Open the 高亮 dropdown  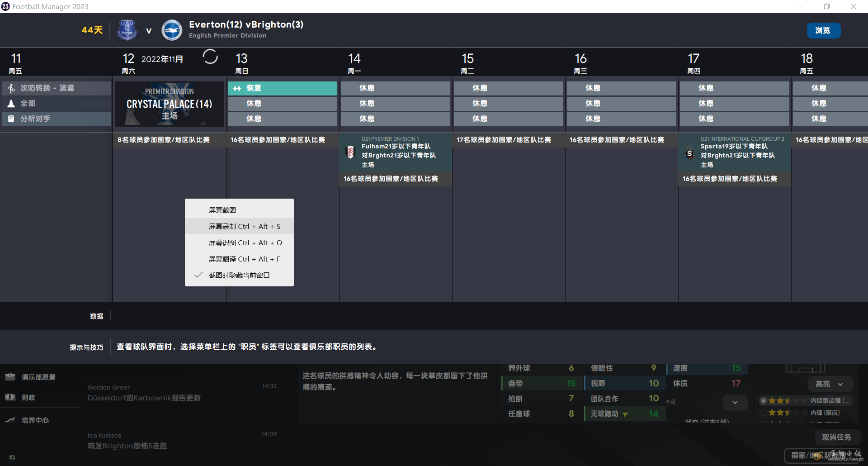point(830,384)
